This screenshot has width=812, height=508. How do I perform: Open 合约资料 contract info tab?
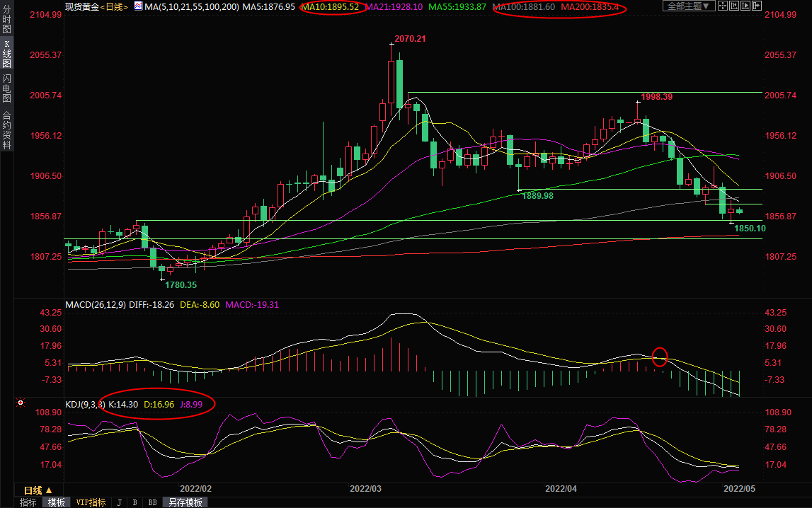coord(6,131)
